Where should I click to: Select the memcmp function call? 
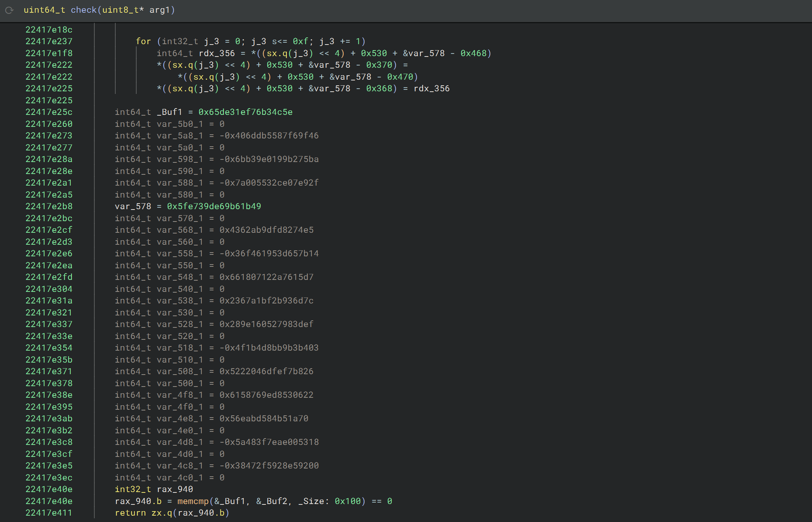coord(193,501)
